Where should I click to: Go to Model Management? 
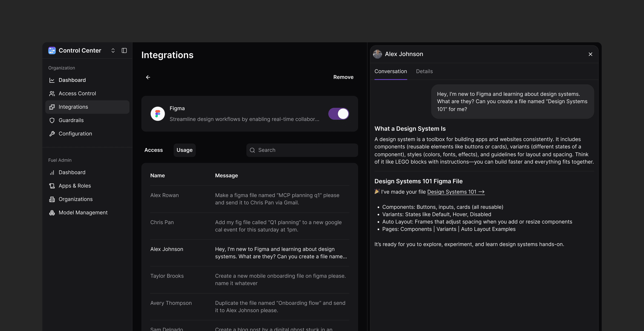[x=83, y=213]
